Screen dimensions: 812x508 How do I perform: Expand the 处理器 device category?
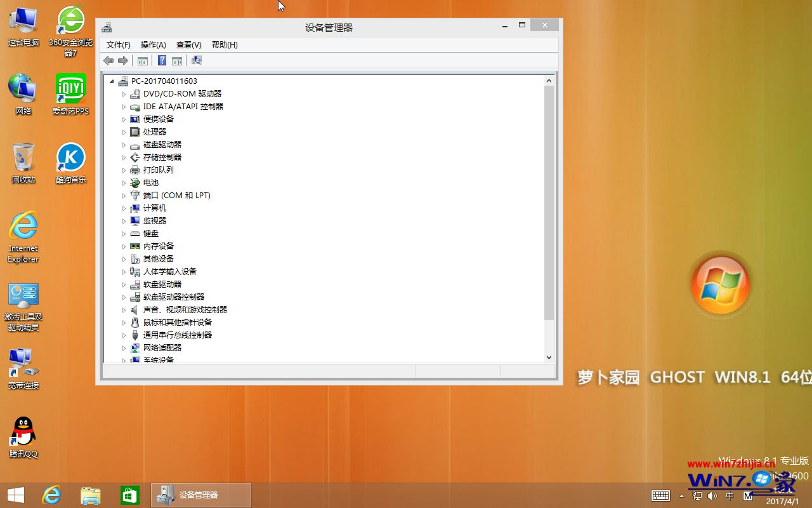[124, 131]
